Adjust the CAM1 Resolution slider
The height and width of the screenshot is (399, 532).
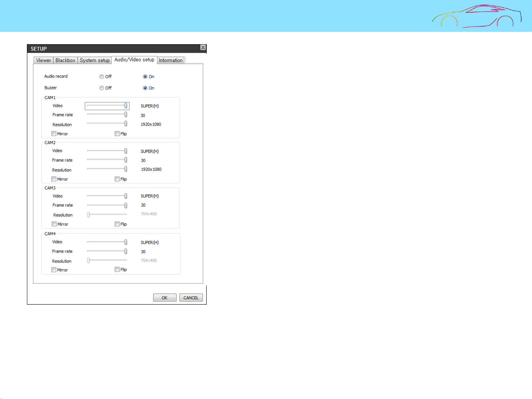(x=107, y=124)
